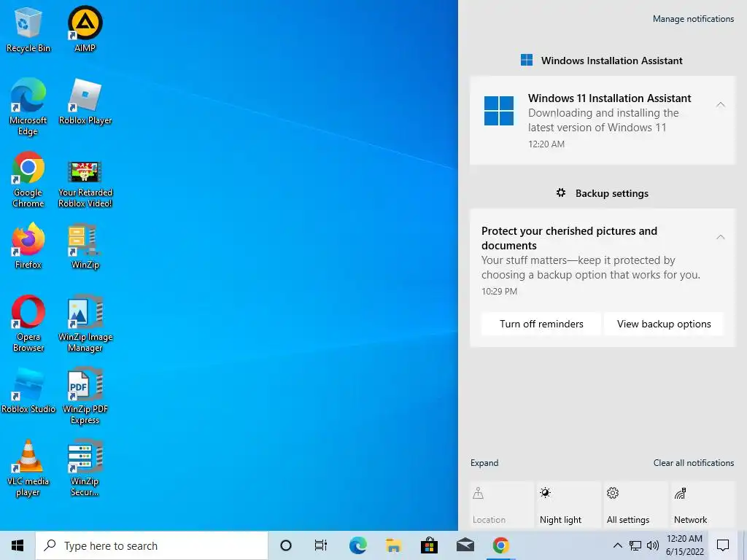Open the clock and date flyout

click(x=684, y=545)
